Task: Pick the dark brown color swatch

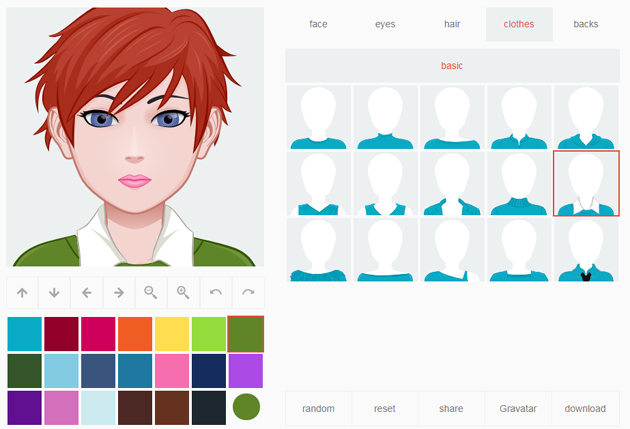Action: [x=135, y=408]
